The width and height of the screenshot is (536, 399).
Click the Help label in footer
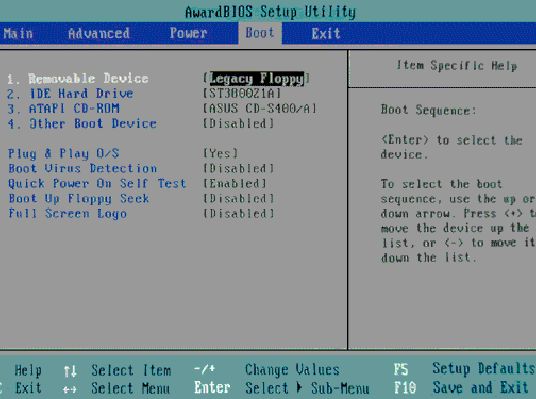coord(28,371)
